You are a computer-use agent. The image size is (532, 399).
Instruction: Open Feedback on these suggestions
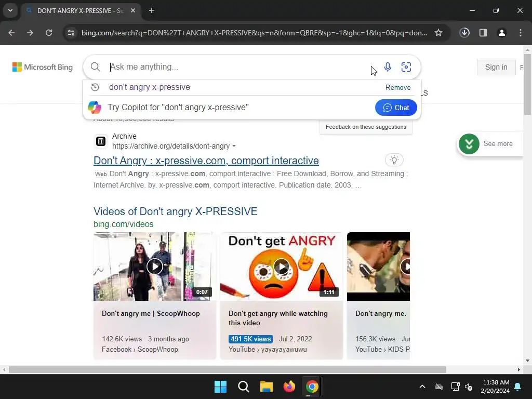point(366,127)
